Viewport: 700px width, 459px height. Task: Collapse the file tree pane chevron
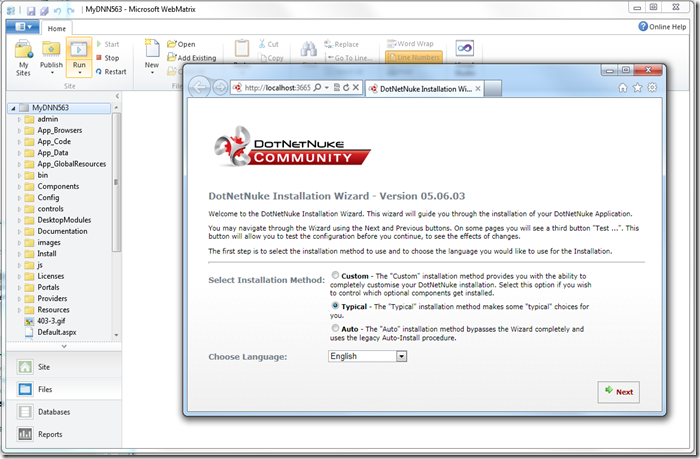point(117,96)
